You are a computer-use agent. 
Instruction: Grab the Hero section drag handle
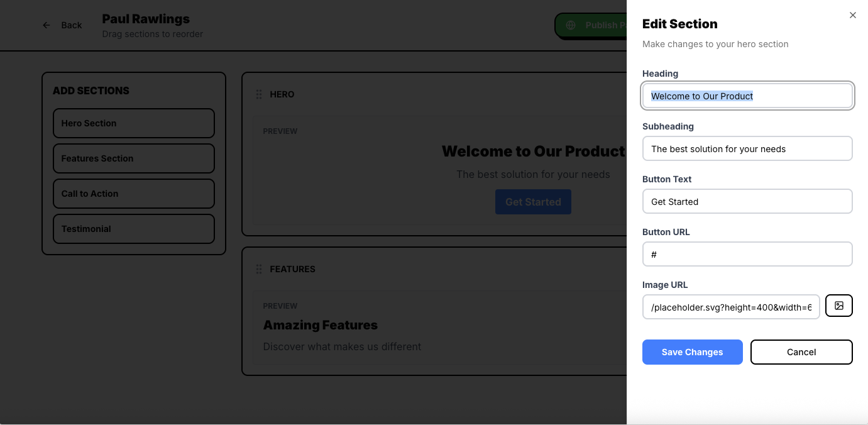click(259, 94)
